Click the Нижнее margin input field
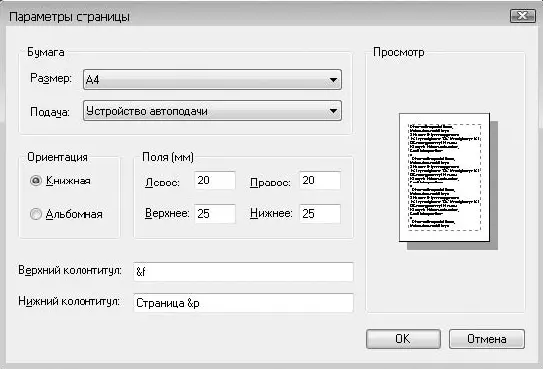The width and height of the screenshot is (543, 369). [320, 214]
